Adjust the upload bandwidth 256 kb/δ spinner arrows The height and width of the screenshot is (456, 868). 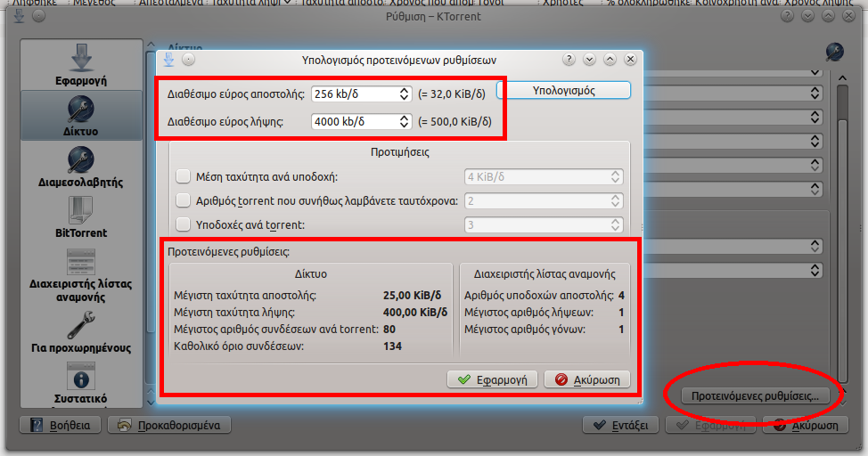tap(404, 94)
